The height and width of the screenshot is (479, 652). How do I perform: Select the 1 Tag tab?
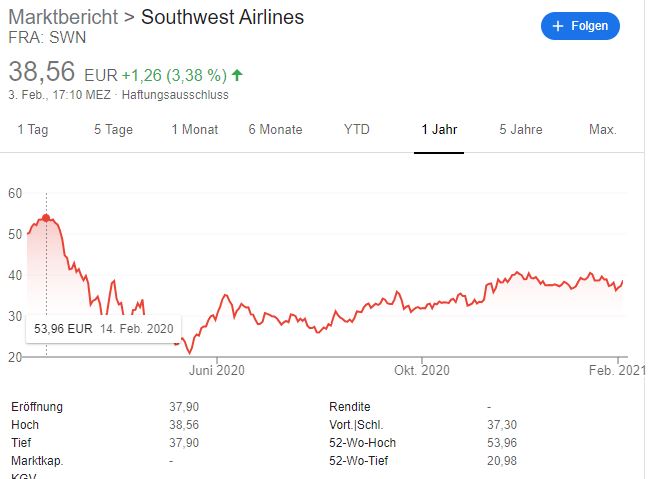pyautogui.click(x=33, y=129)
